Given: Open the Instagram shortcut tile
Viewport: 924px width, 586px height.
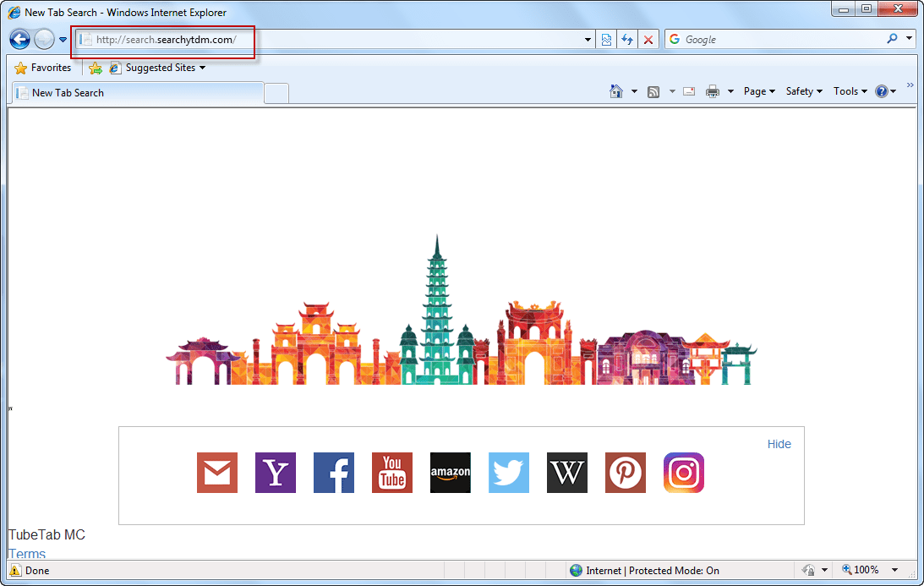Looking at the screenshot, I should tap(684, 473).
